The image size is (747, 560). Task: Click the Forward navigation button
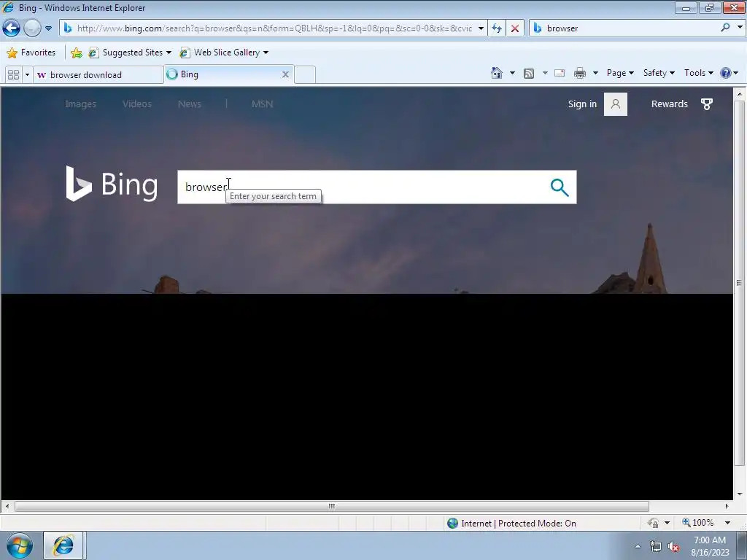[32, 28]
